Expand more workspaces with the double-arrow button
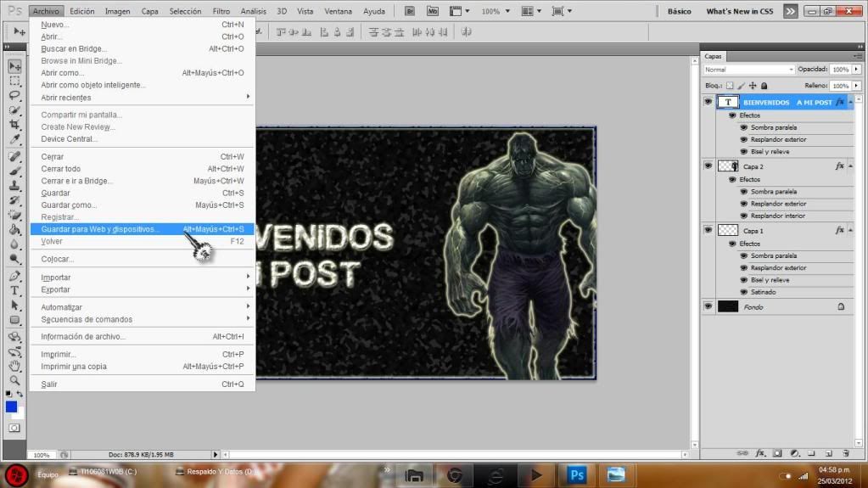The image size is (868, 488). pos(790,11)
